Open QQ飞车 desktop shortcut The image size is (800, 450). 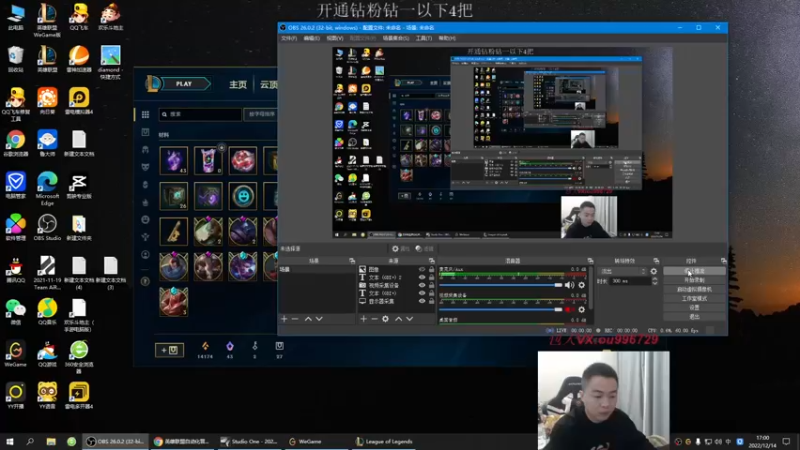click(x=79, y=17)
